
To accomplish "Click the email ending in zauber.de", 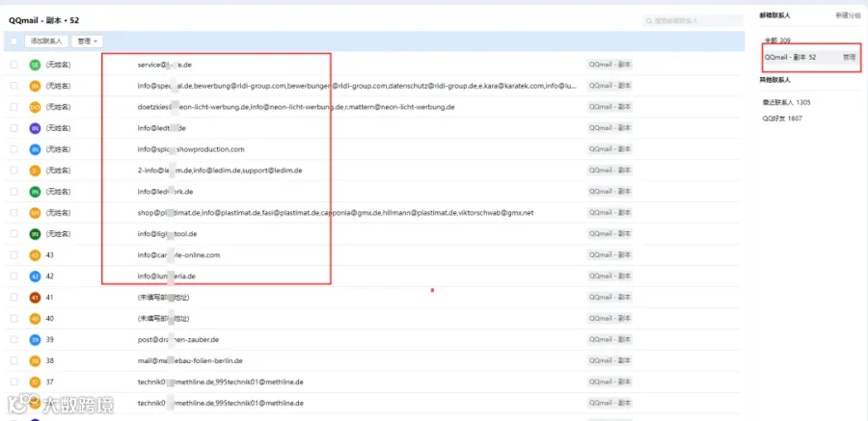I will (178, 339).
